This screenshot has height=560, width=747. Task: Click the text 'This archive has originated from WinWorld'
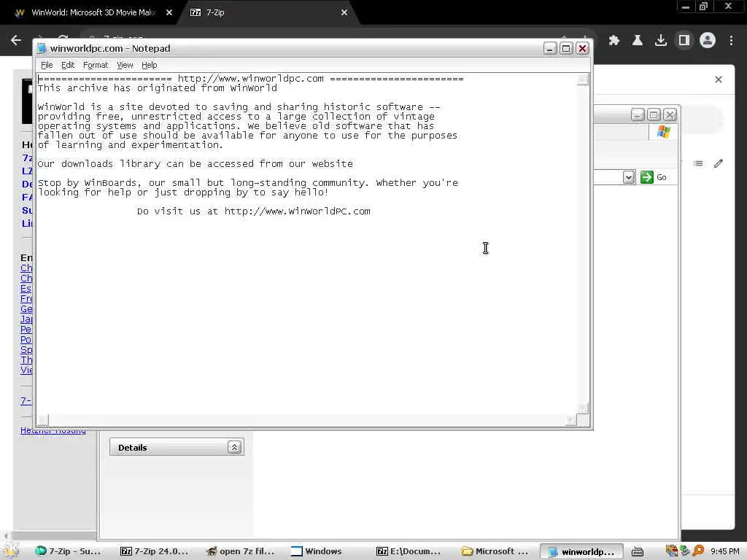tap(158, 88)
